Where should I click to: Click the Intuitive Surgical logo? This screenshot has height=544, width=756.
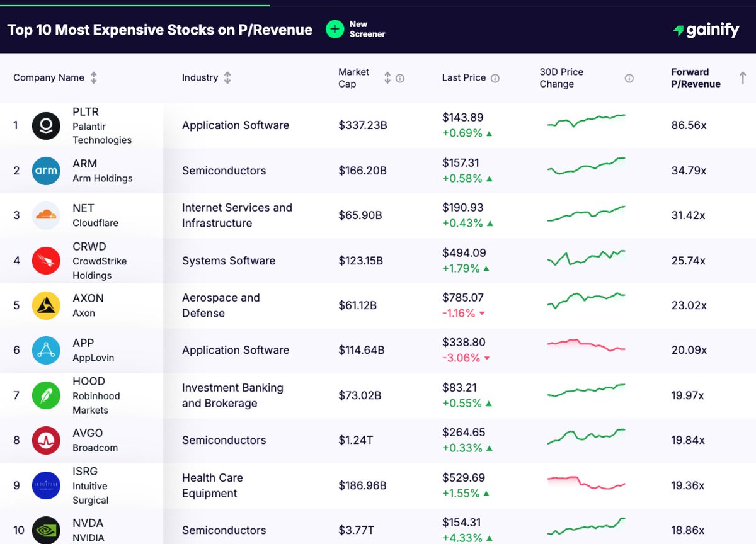46,485
